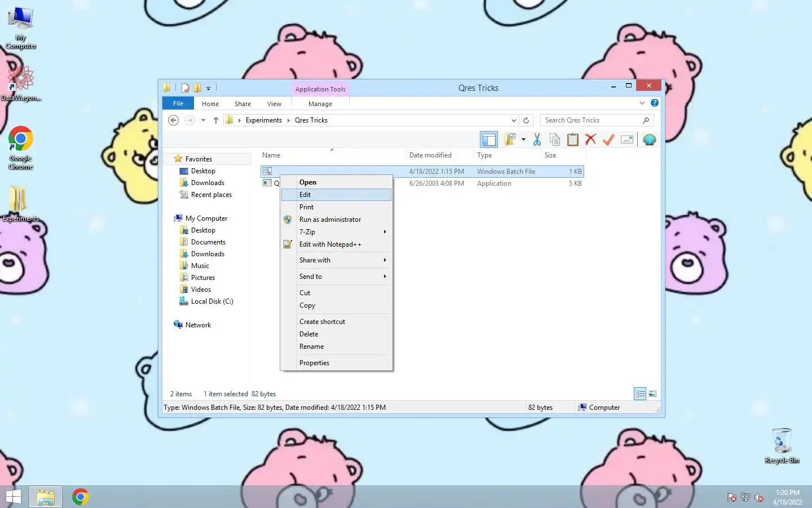
Task: Click the Rename label icon in toolbar
Action: (x=627, y=139)
